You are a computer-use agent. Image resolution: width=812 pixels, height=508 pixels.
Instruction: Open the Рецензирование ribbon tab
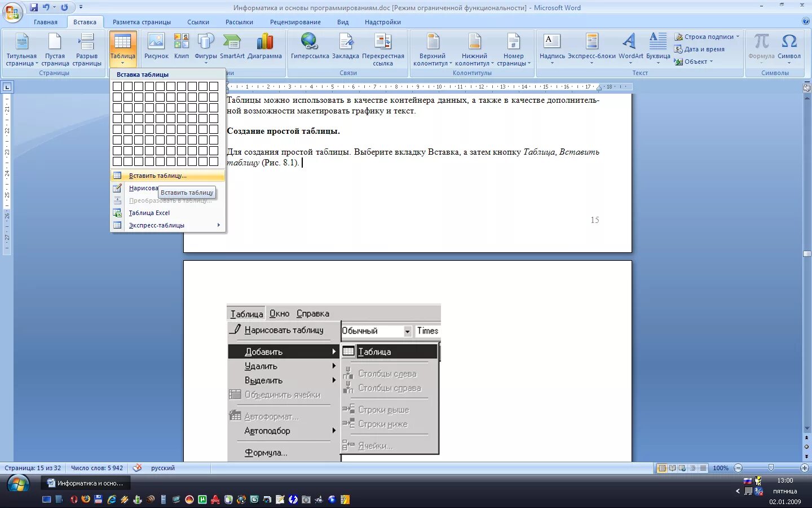295,22
